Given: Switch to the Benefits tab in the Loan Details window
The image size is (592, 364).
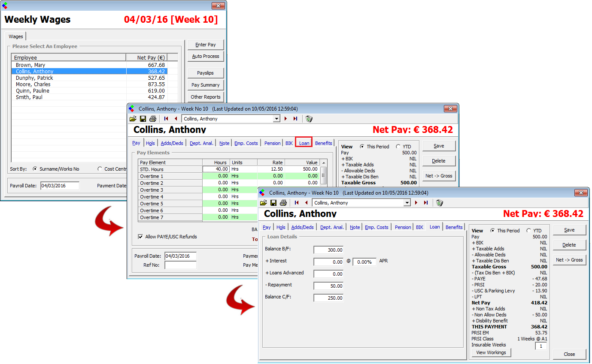Looking at the screenshot, I should click(x=454, y=227).
